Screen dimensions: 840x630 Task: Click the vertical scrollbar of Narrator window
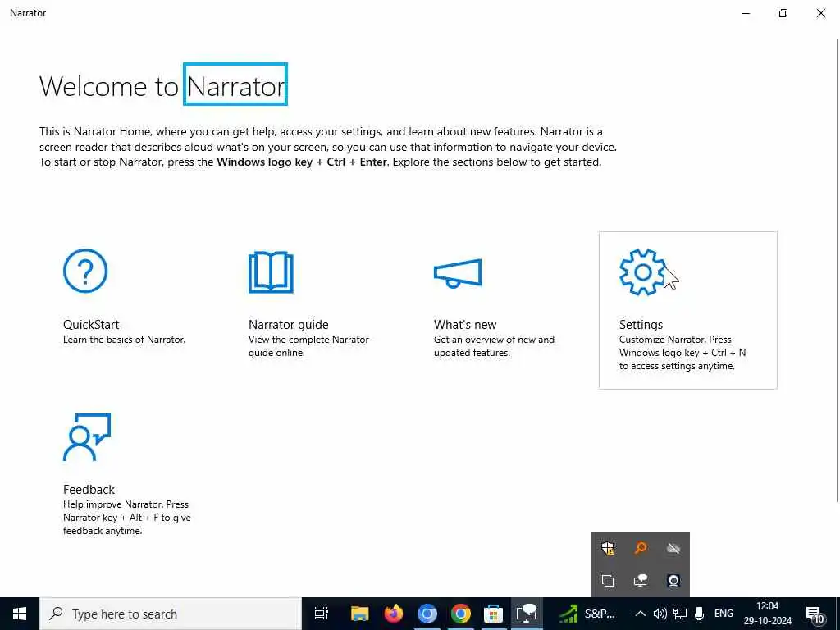tap(837, 271)
